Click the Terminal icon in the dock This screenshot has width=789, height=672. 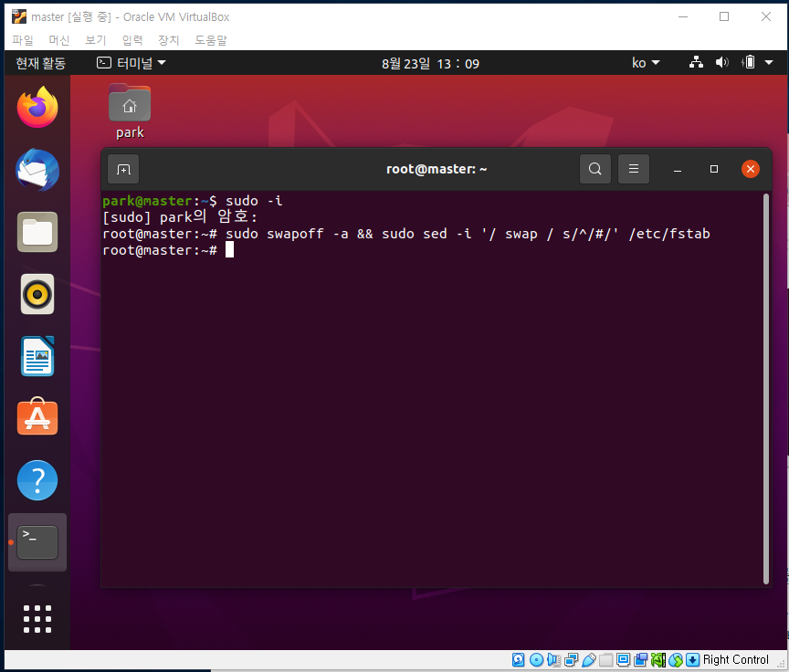37,542
